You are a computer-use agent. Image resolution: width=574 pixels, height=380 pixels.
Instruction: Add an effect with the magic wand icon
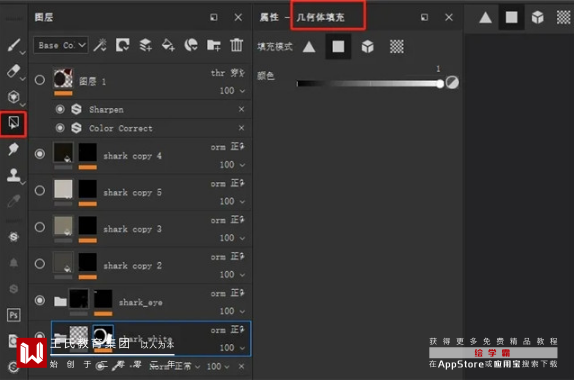pyautogui.click(x=100, y=45)
